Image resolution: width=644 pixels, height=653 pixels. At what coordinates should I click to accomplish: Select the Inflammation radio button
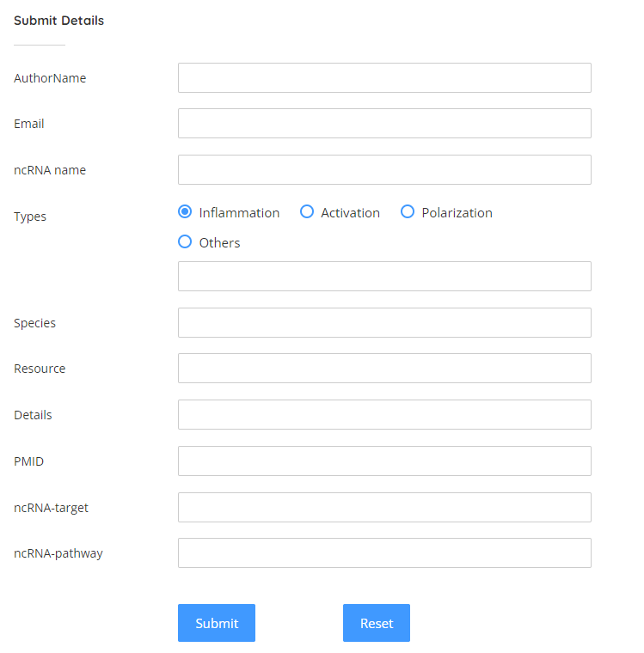(185, 212)
